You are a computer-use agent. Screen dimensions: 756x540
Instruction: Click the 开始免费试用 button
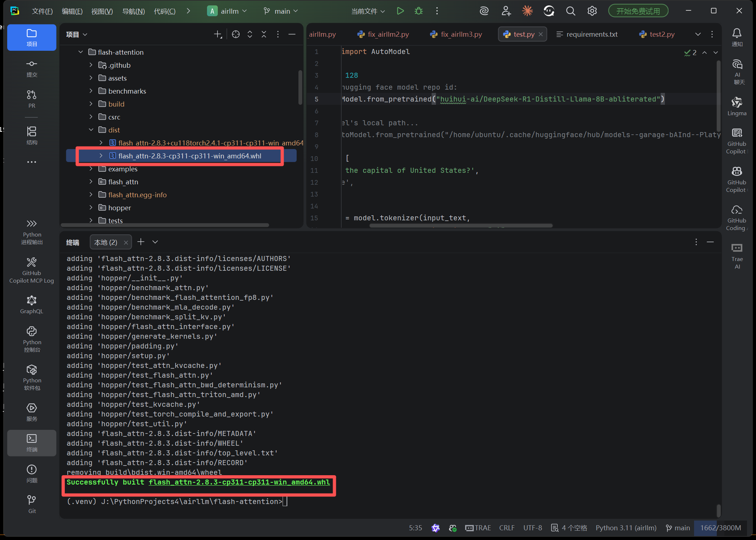pyautogui.click(x=638, y=10)
